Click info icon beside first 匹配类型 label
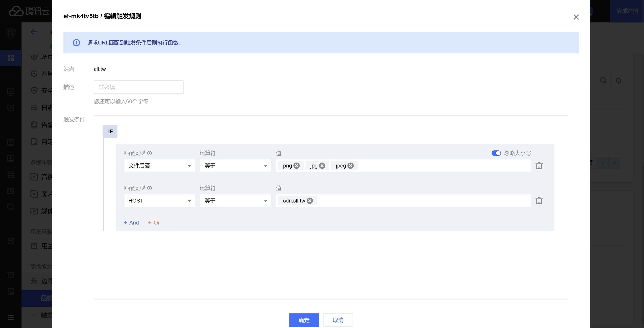The height and width of the screenshot is (328, 644). coord(150,153)
